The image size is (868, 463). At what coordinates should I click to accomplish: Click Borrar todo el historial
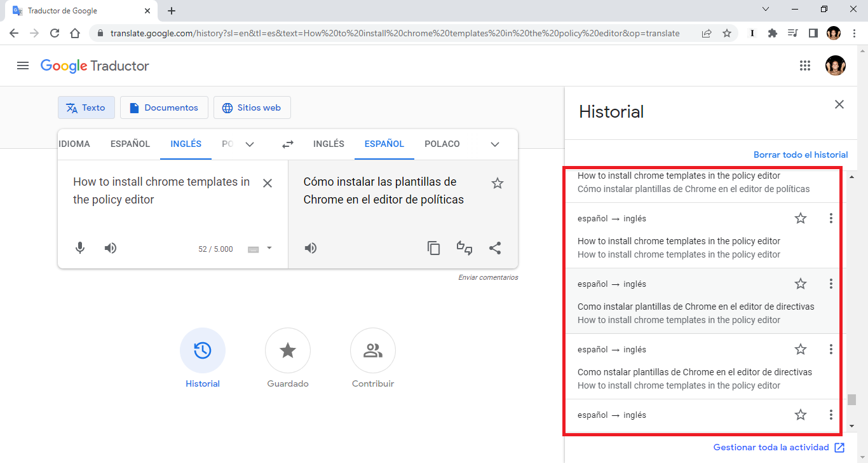pos(801,155)
